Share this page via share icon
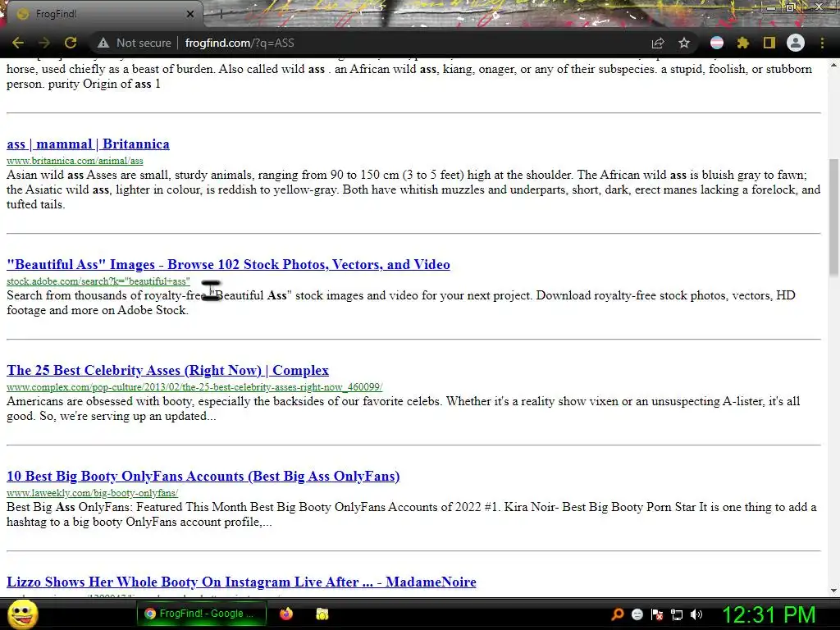 click(658, 43)
